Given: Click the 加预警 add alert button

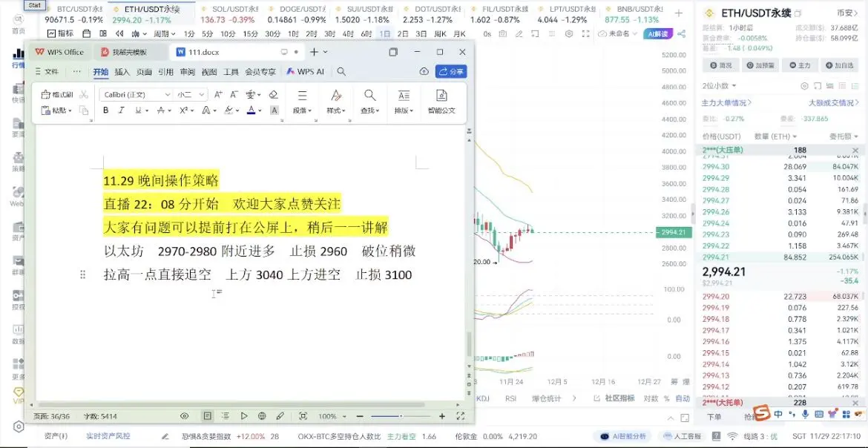Looking at the screenshot, I should (760, 65).
